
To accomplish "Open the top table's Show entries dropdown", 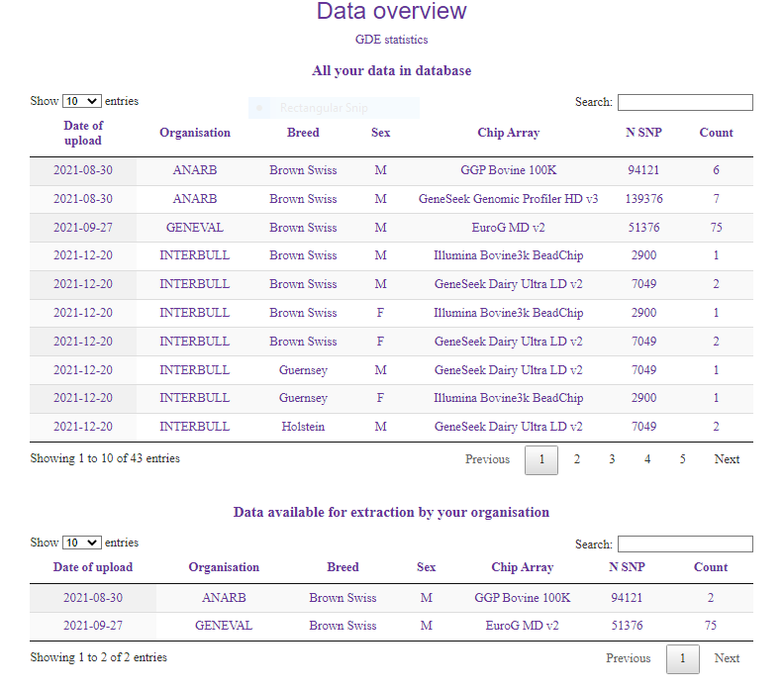I will coord(81,101).
